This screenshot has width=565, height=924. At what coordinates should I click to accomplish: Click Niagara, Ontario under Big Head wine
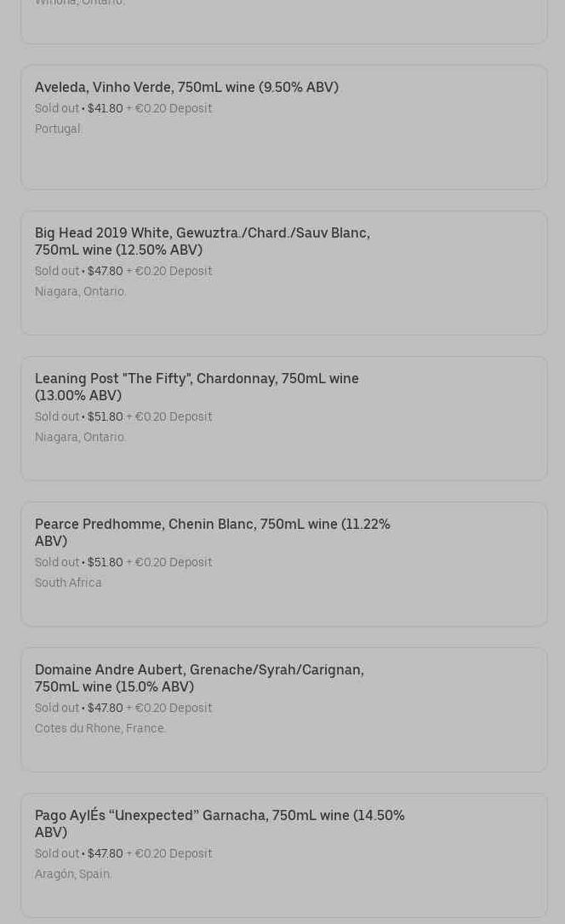point(80,291)
